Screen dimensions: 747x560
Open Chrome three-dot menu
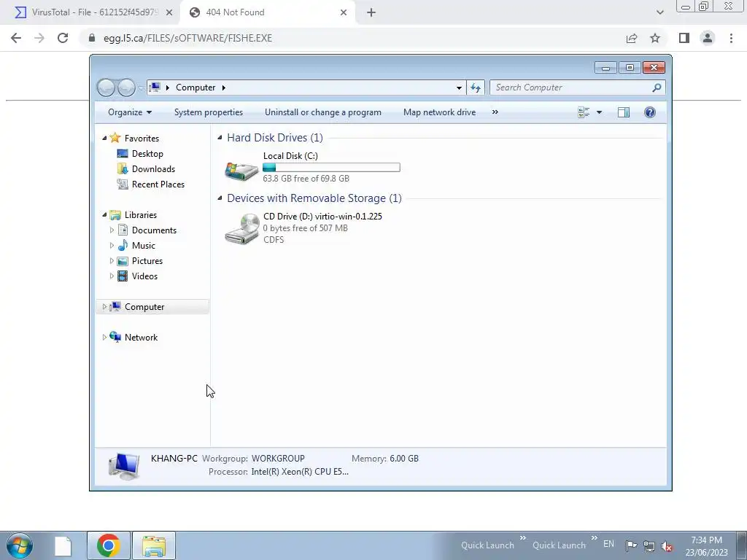click(x=731, y=38)
